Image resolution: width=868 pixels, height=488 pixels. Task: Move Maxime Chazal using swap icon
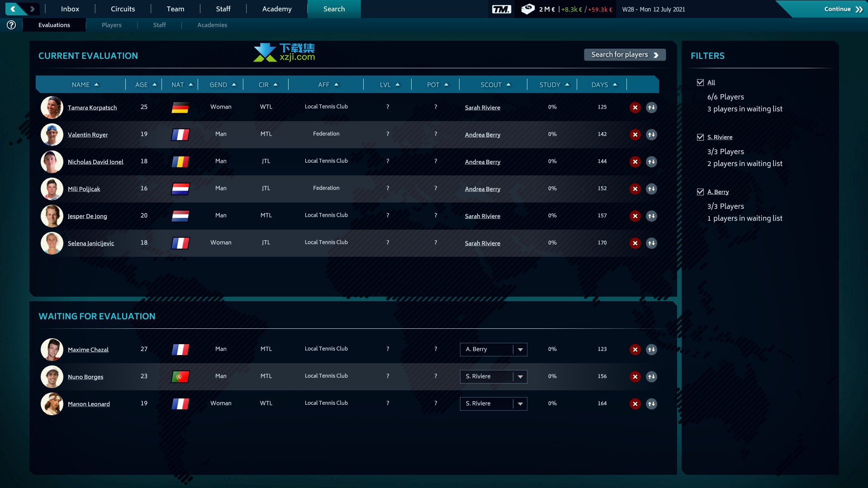tap(651, 349)
